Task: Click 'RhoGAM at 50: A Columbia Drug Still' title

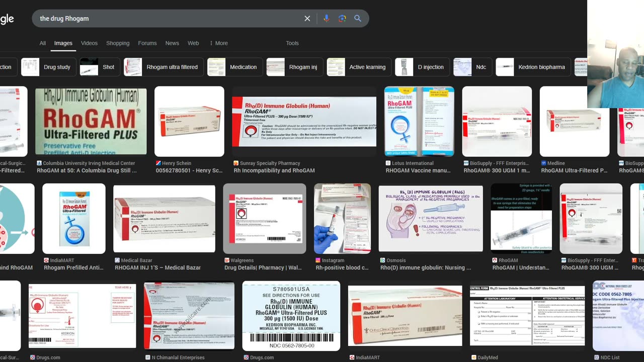Action: (x=87, y=170)
